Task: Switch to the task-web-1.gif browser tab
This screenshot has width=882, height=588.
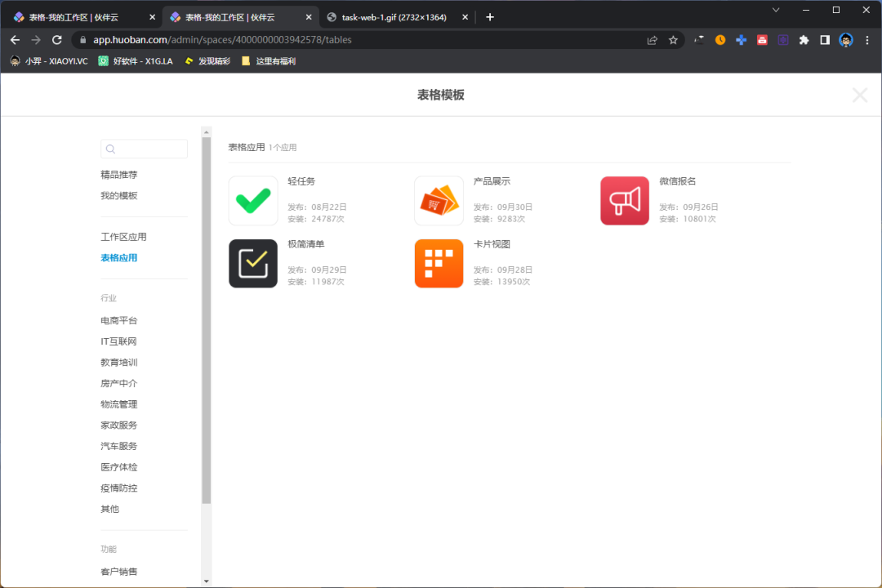Action: click(384, 16)
